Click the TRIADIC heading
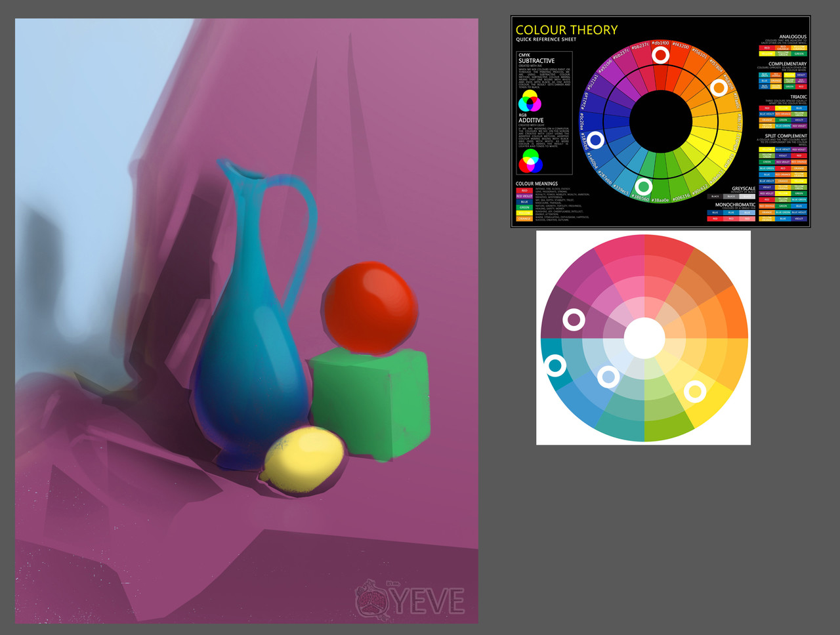 (x=798, y=96)
